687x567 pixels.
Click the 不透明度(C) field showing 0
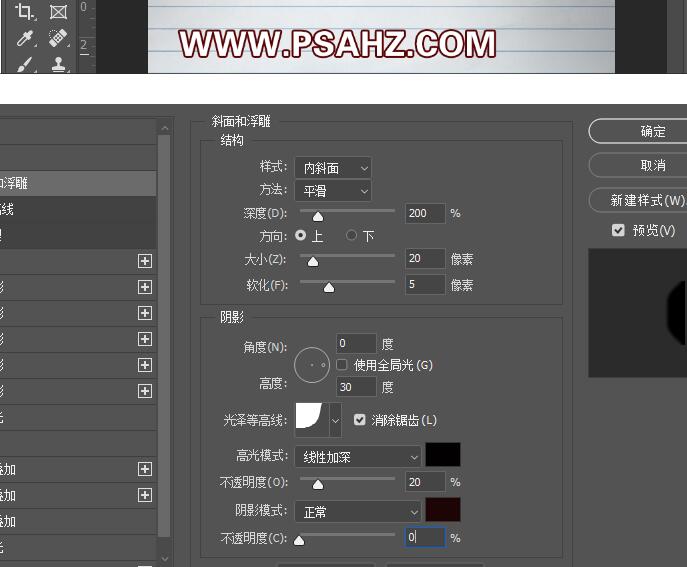click(x=425, y=537)
